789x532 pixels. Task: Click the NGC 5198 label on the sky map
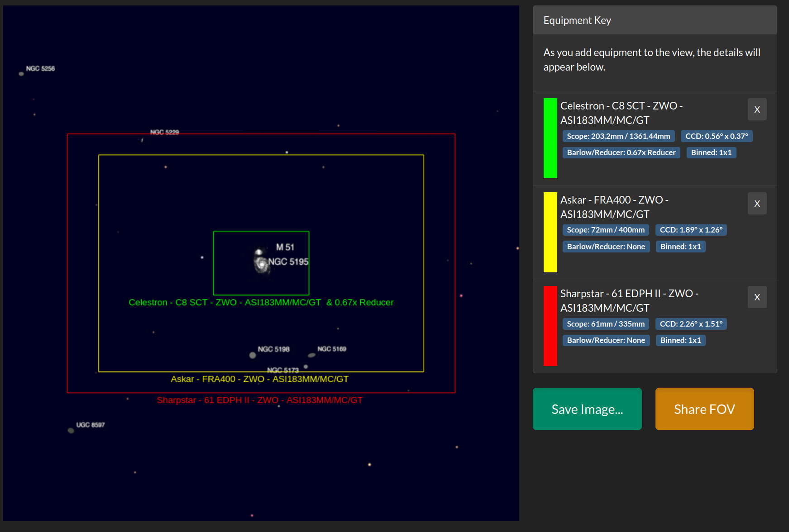tap(274, 349)
